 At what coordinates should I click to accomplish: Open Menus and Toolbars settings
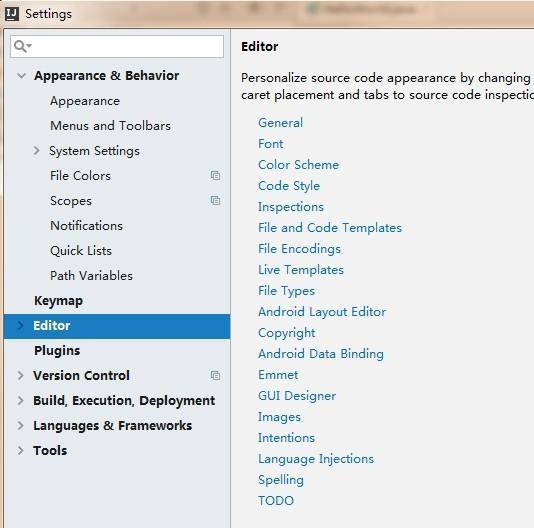click(110, 126)
